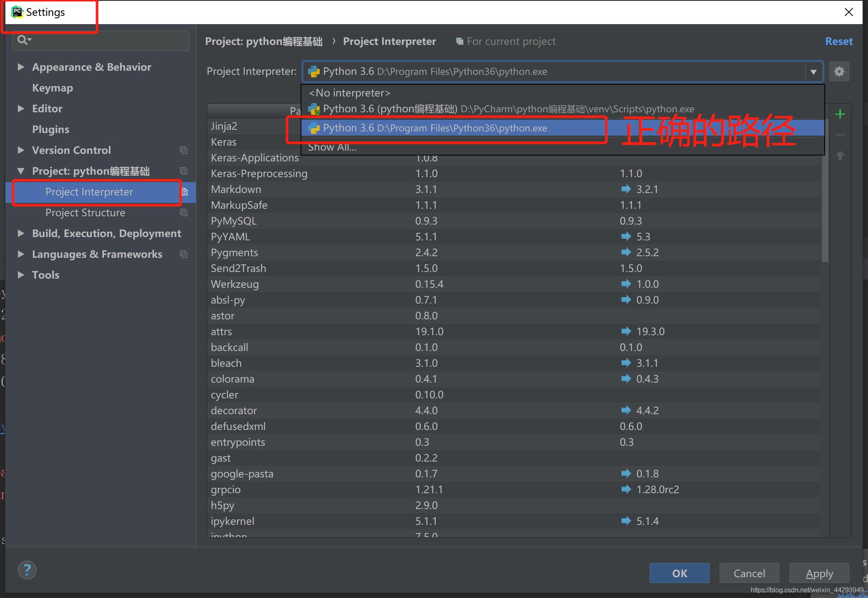Click the settings search field
868x598 pixels.
[x=101, y=40]
